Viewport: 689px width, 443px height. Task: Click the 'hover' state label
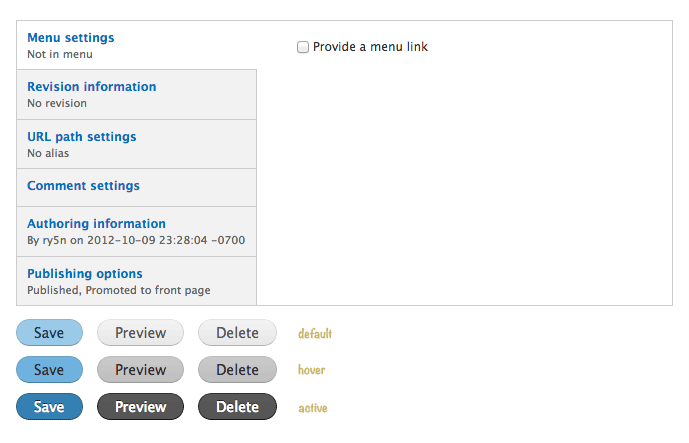311,370
